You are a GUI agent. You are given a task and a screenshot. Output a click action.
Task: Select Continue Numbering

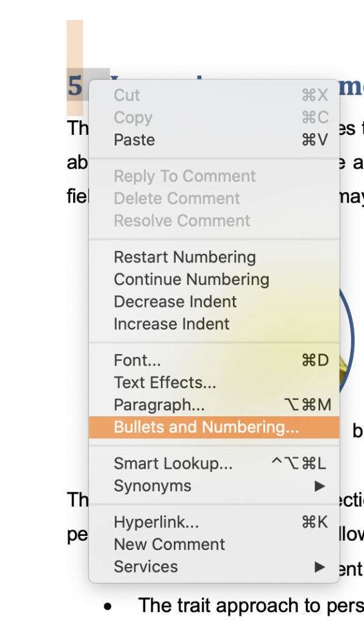pos(191,279)
